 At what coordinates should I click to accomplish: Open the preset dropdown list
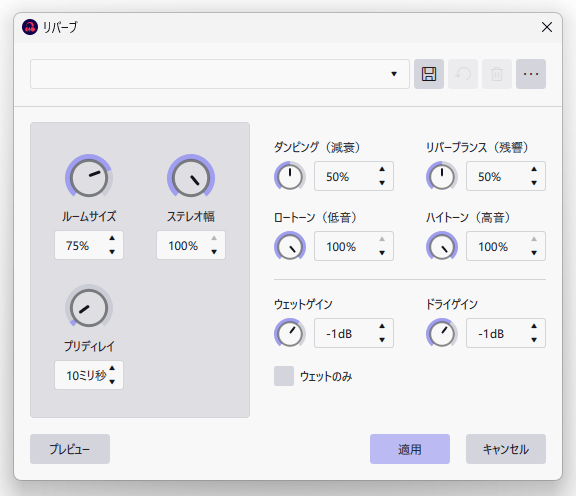pyautogui.click(x=220, y=74)
